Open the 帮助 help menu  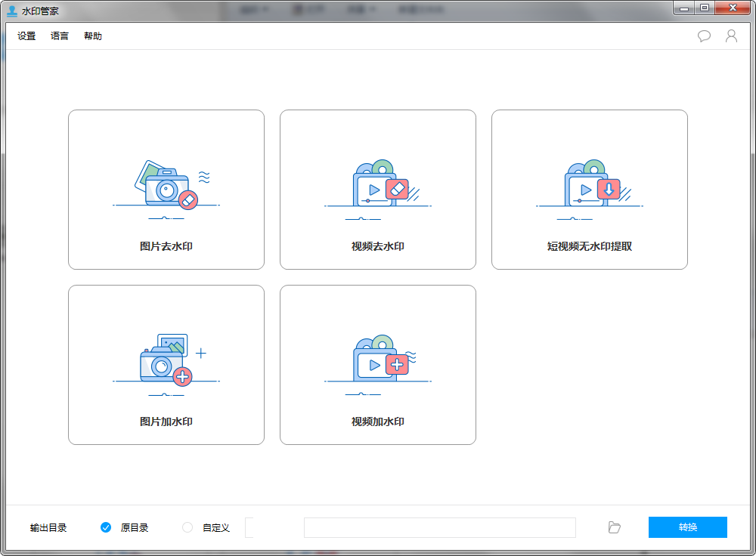click(93, 36)
